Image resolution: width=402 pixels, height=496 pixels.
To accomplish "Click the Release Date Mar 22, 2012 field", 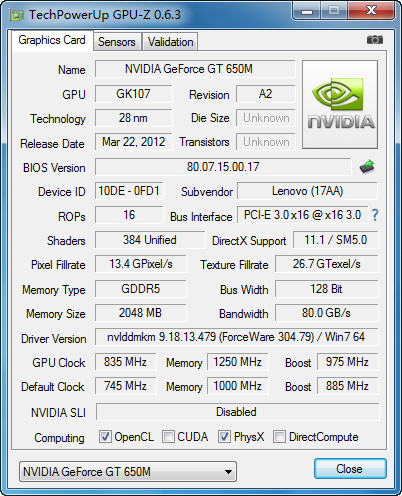I will [134, 142].
